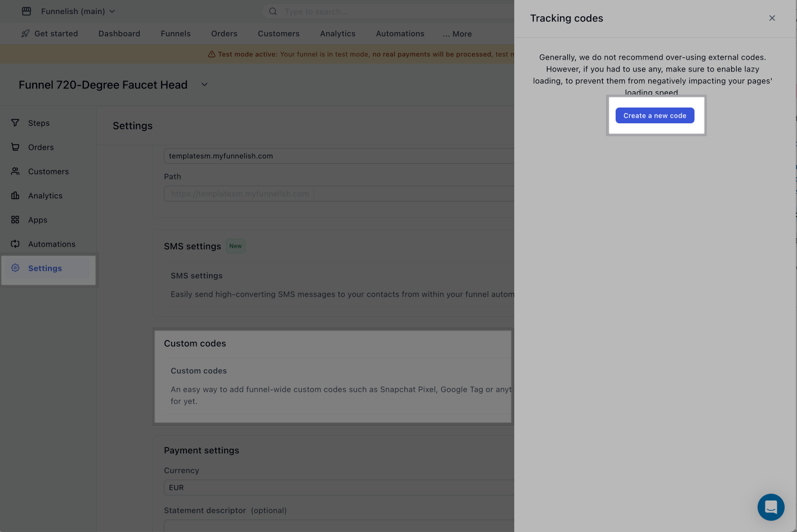
Task: Click the store icon beside Funnelish (main)
Action: pyautogui.click(x=26, y=11)
